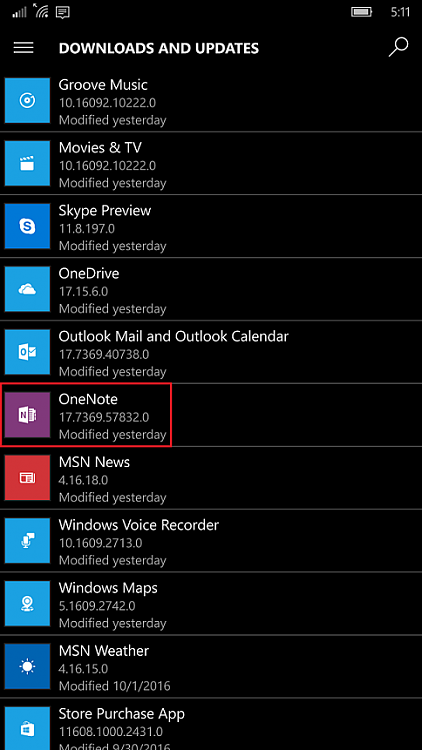The height and width of the screenshot is (750, 422).
Task: Tap the red MSN News icon
Action: (27, 478)
